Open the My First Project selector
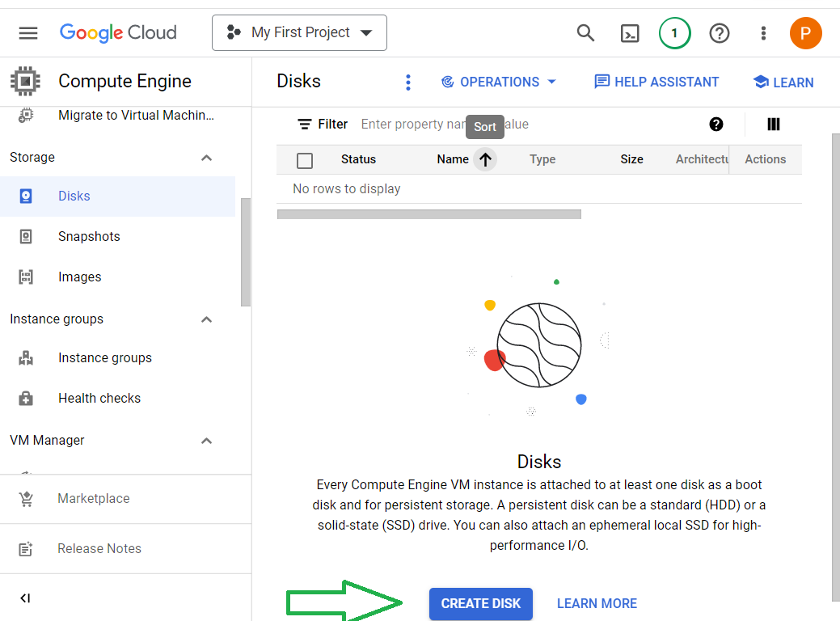 click(x=299, y=32)
